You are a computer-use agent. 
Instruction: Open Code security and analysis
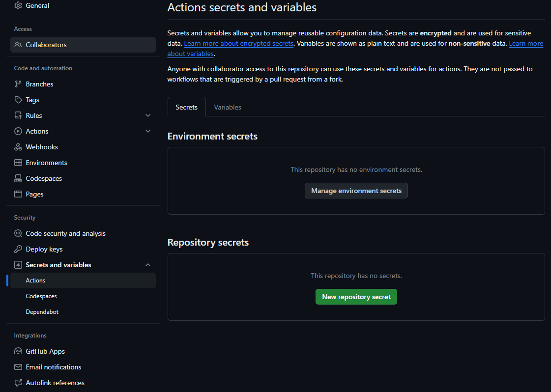pos(66,234)
